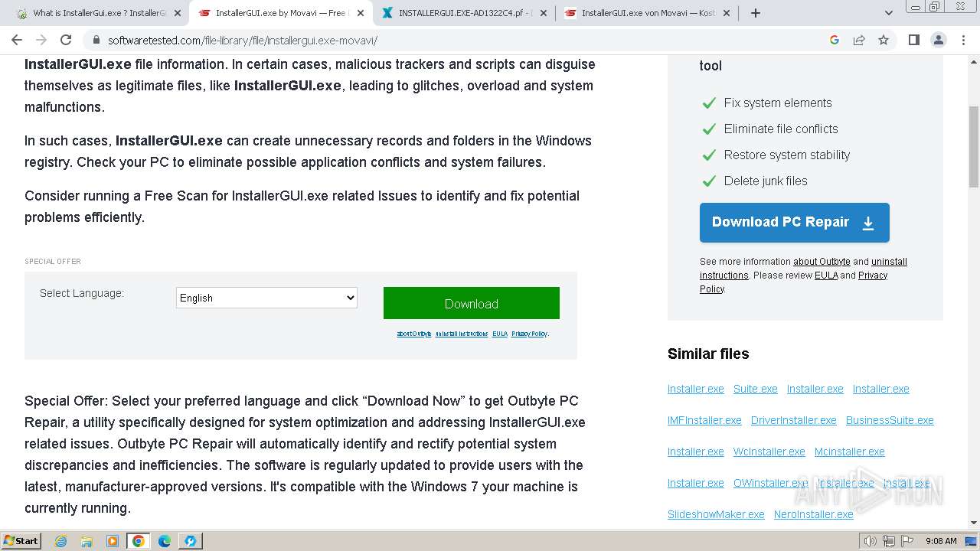Open the Chrome profile menu
The image size is (980, 551).
(938, 40)
